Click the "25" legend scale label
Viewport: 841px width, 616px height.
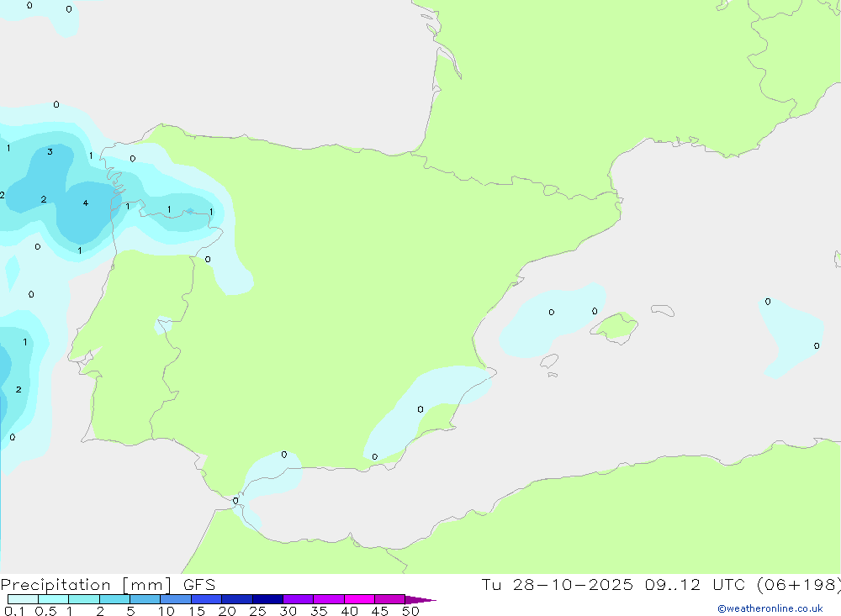click(x=257, y=611)
